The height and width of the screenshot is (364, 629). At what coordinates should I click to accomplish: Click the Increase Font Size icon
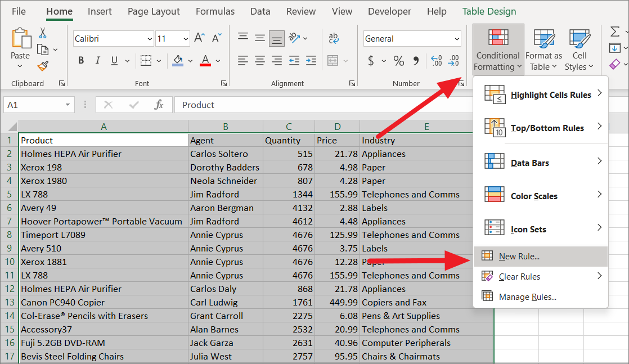199,38
